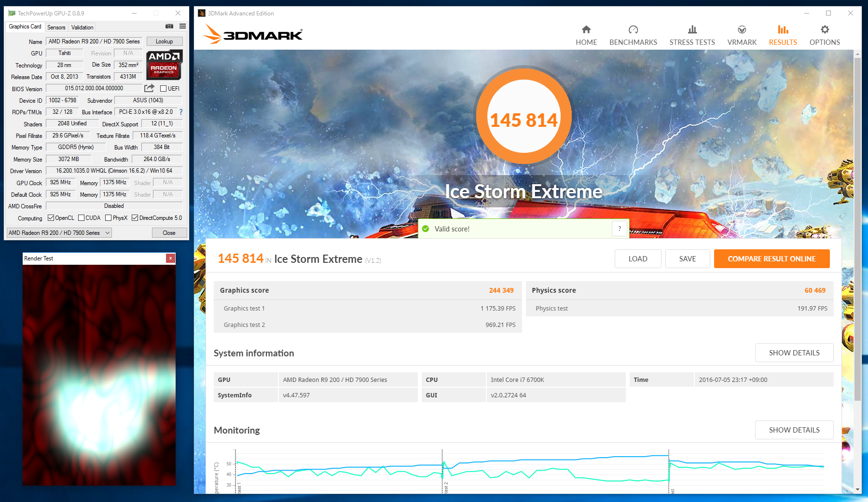Open the HOME house icon in 3DMark

pyautogui.click(x=586, y=29)
